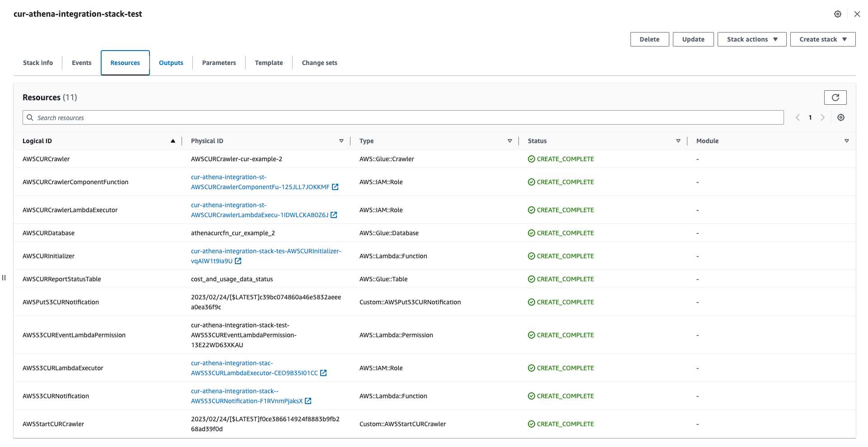Viewport: 868px width, 447px height.
Task: Open the Status column filter dropdown
Action: (x=678, y=140)
